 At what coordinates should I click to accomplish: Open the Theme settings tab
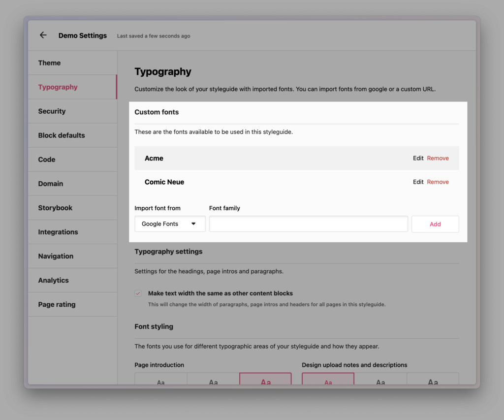coord(73,63)
